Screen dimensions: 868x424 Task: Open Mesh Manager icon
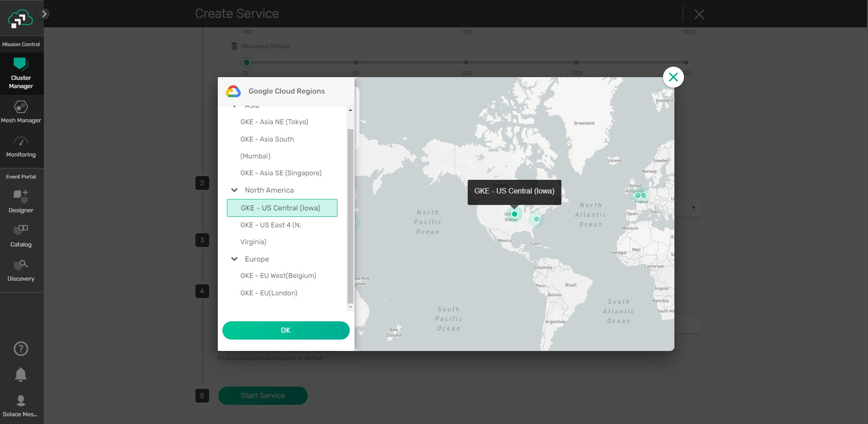click(21, 107)
